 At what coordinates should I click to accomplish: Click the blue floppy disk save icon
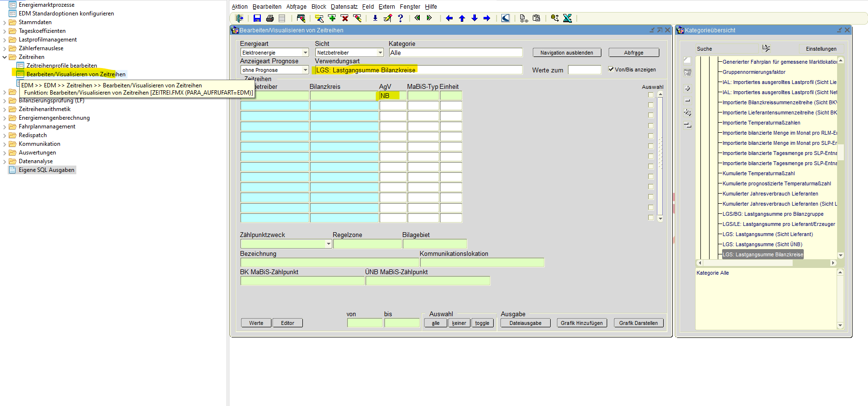[x=257, y=18]
